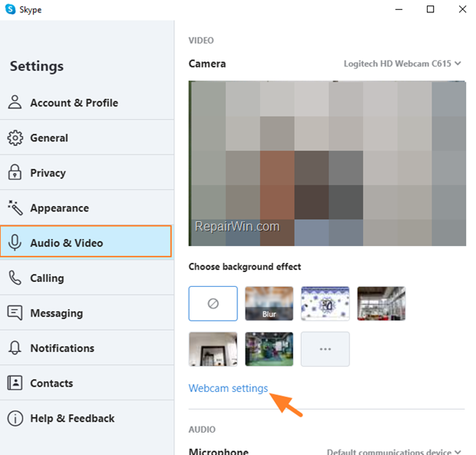Expand the Logitech HD Webcam C615 camera dropdown
476x455 pixels.
coord(402,64)
